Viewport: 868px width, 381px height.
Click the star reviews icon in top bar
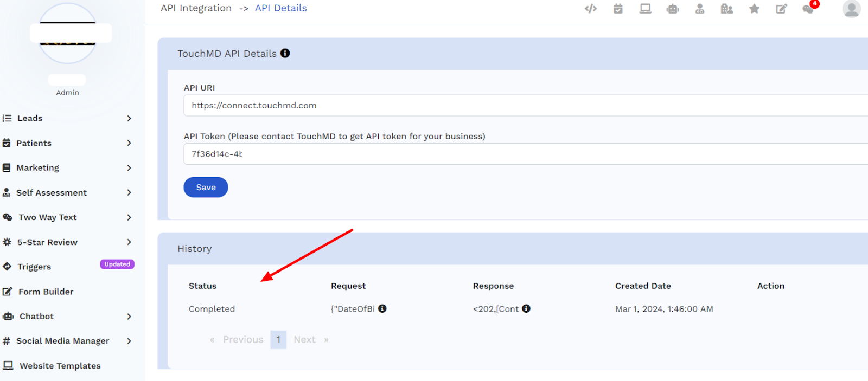[754, 9]
